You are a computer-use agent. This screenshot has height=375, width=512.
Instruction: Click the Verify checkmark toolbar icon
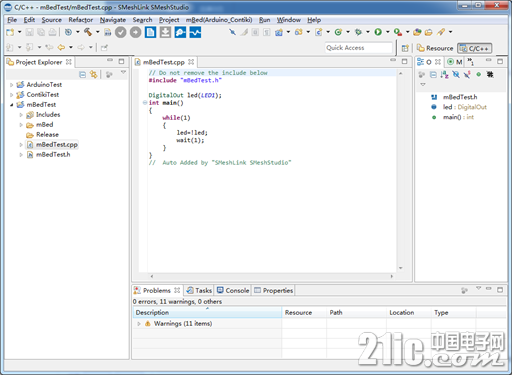tap(121, 32)
